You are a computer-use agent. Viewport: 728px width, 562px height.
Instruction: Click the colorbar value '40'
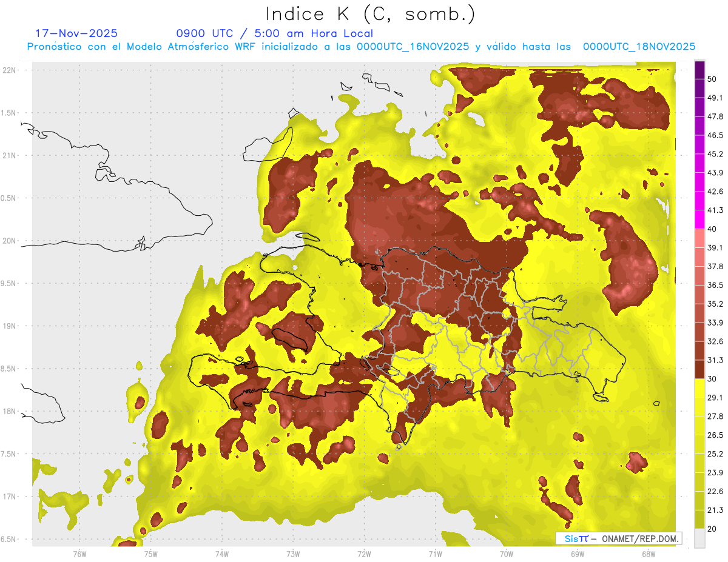713,229
